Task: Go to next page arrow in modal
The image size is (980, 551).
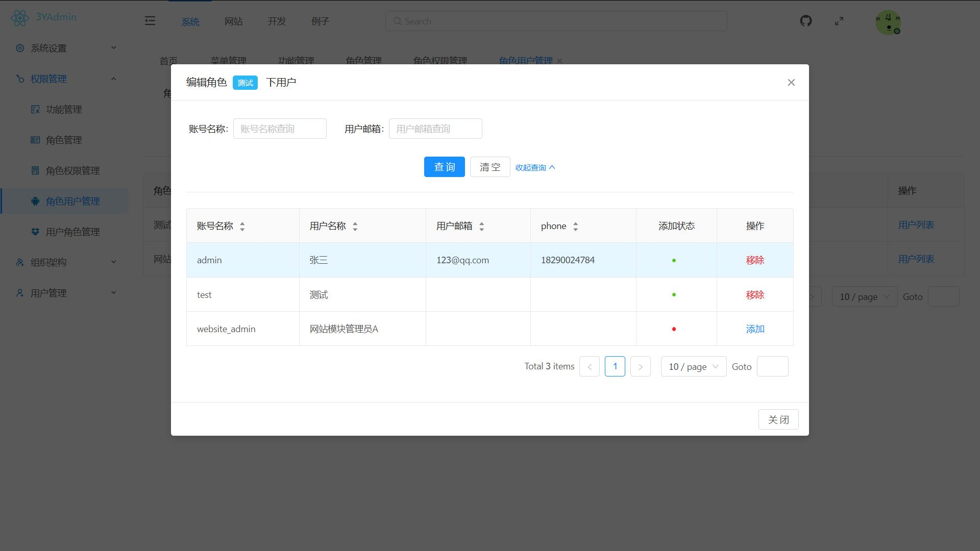Action: click(640, 367)
